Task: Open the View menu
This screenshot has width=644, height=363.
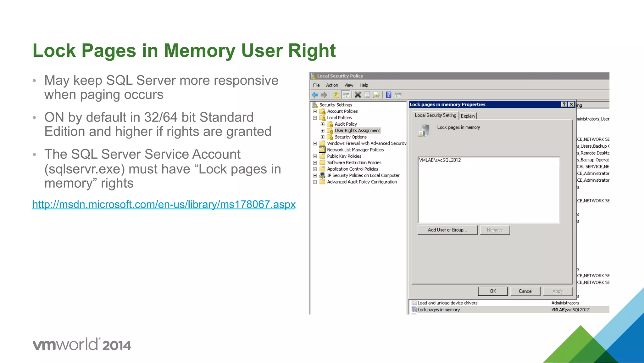Action: click(349, 85)
